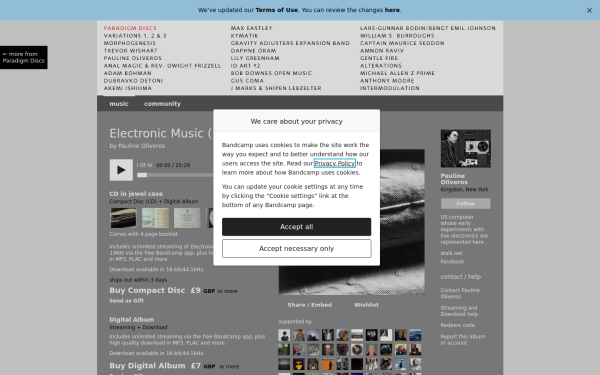
Task: Open more from Paradigm Discs
Action: 23,57
